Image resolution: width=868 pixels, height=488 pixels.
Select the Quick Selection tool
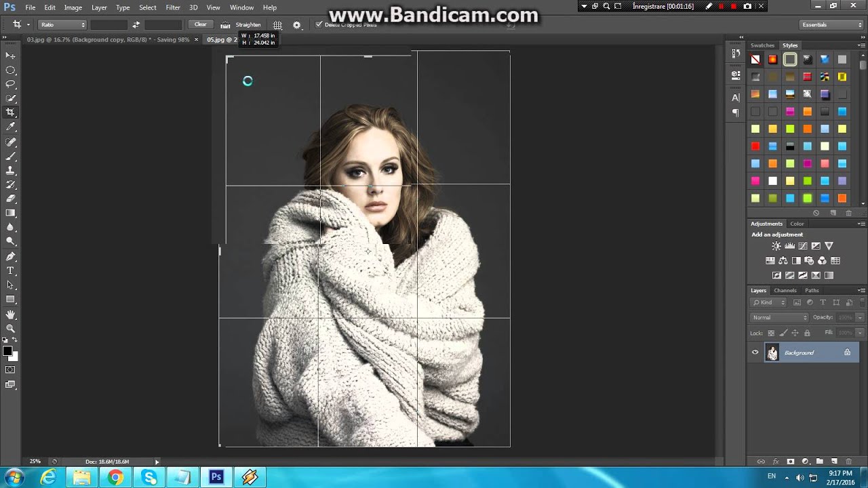pos(10,98)
